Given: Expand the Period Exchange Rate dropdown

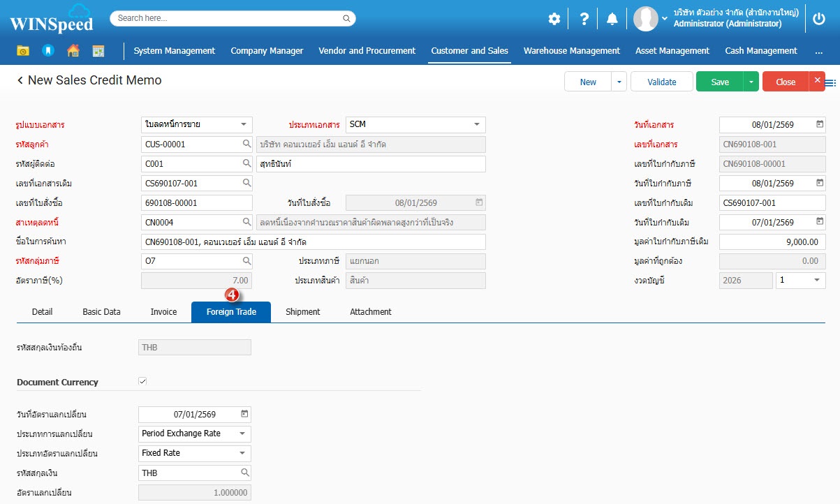Looking at the screenshot, I should [x=242, y=433].
